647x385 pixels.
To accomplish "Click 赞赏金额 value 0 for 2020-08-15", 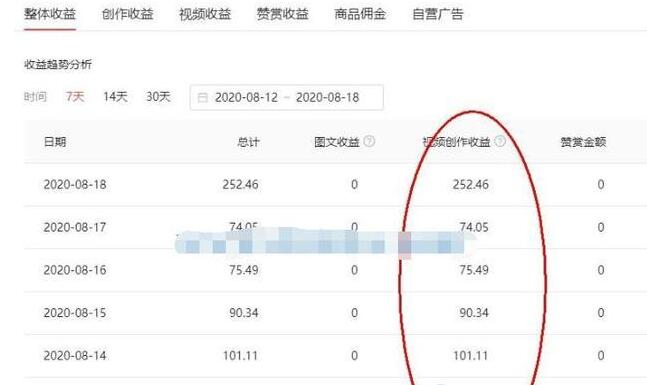I will [601, 313].
